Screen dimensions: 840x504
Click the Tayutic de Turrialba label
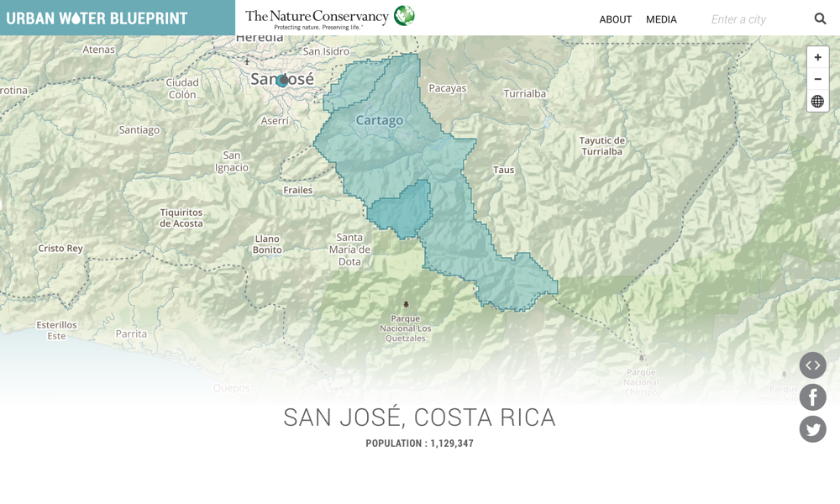pyautogui.click(x=602, y=145)
